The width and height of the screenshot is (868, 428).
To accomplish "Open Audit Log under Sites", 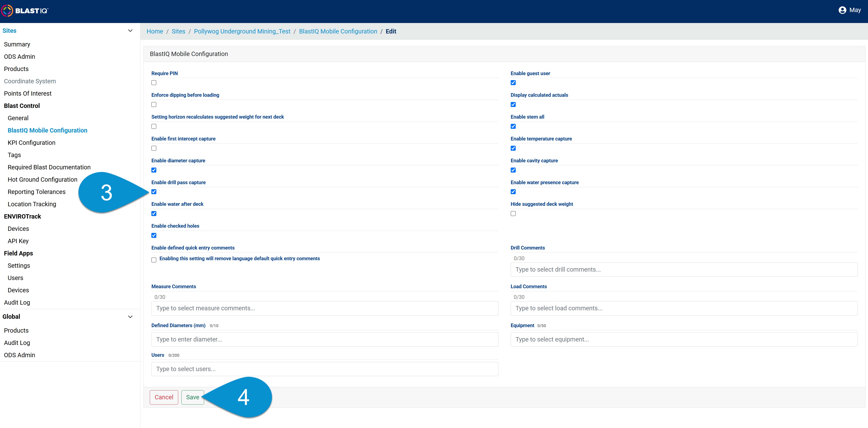I will [x=17, y=303].
